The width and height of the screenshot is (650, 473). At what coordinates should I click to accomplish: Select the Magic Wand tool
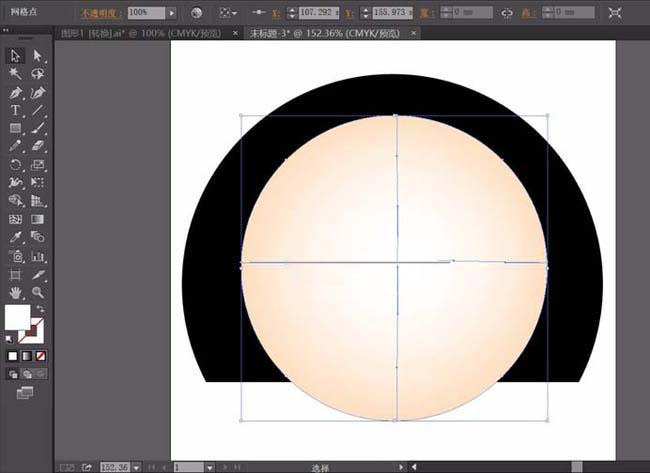coord(15,73)
